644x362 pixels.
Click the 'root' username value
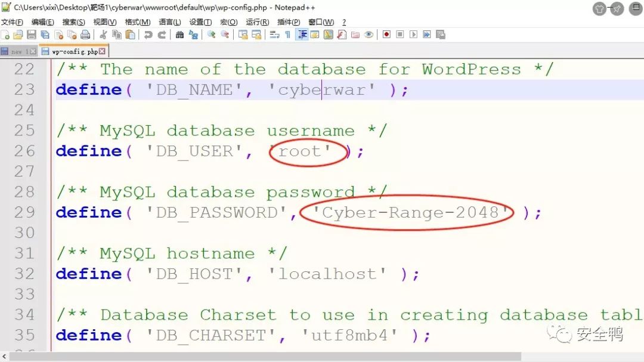pyautogui.click(x=304, y=151)
